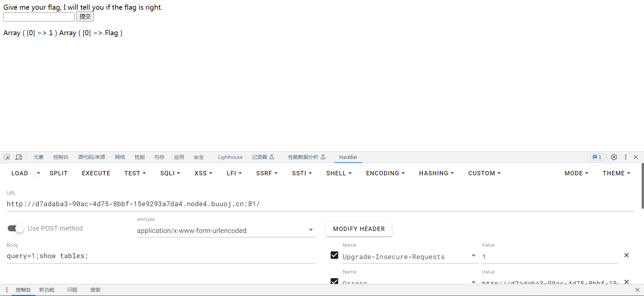The width and height of the screenshot is (644, 296).
Task: Click the MODIFY HEADER button
Action: tap(359, 229)
